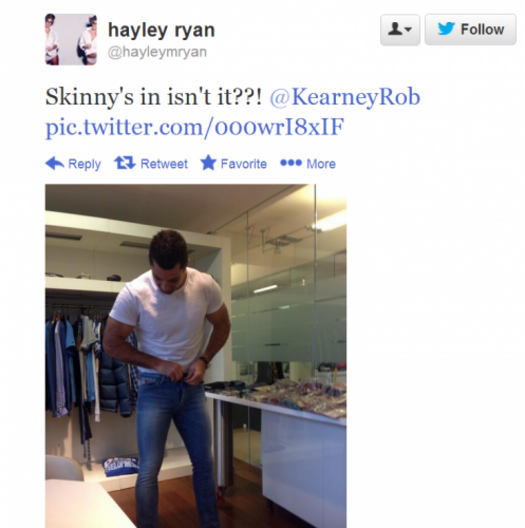This screenshot has width=525, height=528.
Task: Click the retweet arrows icon
Action: tap(125, 163)
